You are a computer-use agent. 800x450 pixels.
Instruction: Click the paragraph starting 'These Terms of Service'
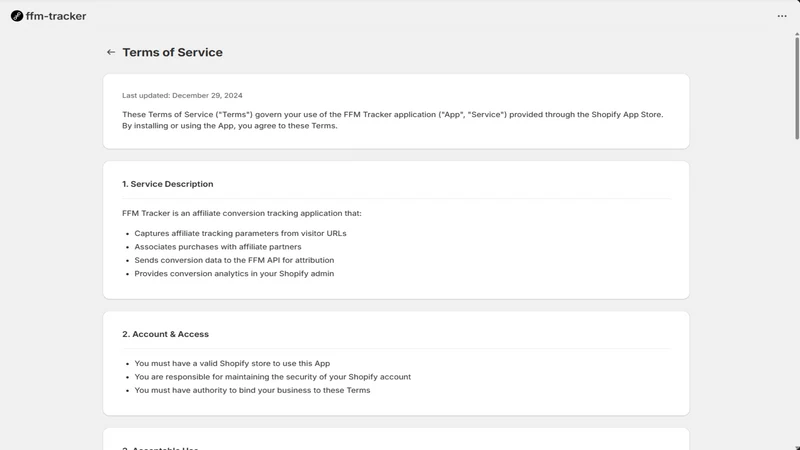[392, 120]
